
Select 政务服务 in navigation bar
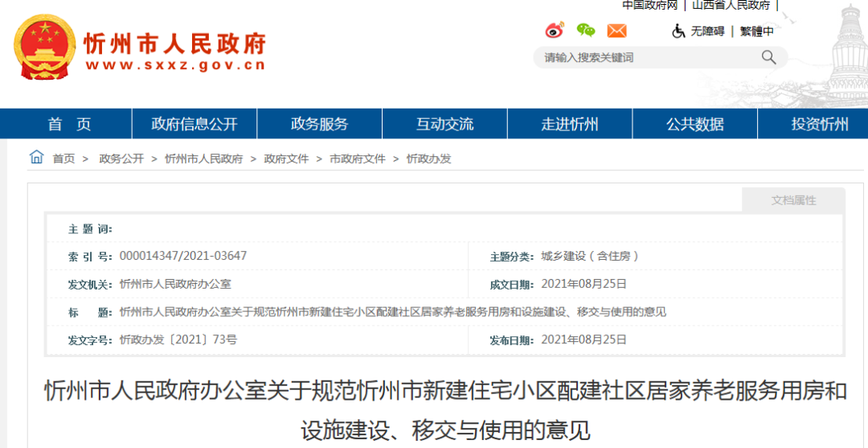[x=319, y=124]
